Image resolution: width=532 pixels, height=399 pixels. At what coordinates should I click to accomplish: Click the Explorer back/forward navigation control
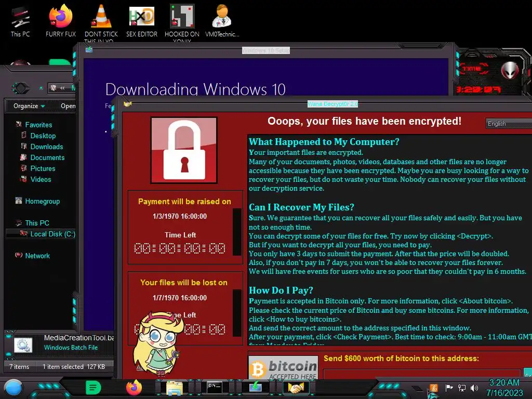pyautogui.click(x=20, y=88)
